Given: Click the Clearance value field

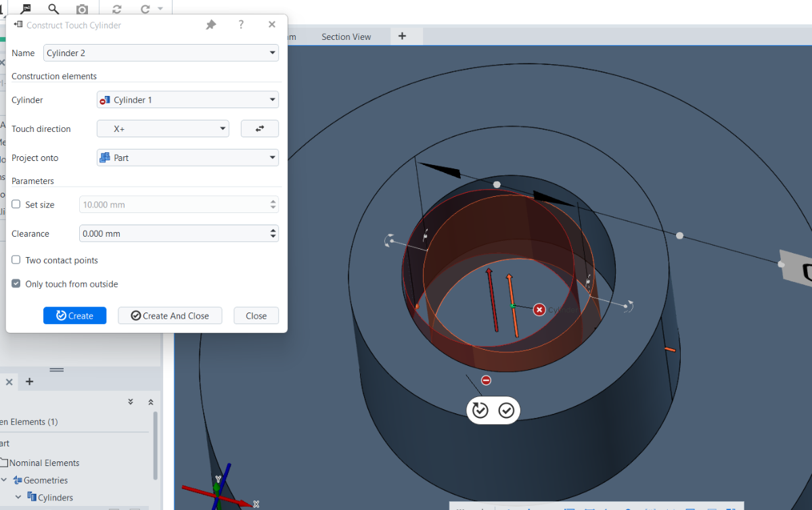Looking at the screenshot, I should 173,233.
